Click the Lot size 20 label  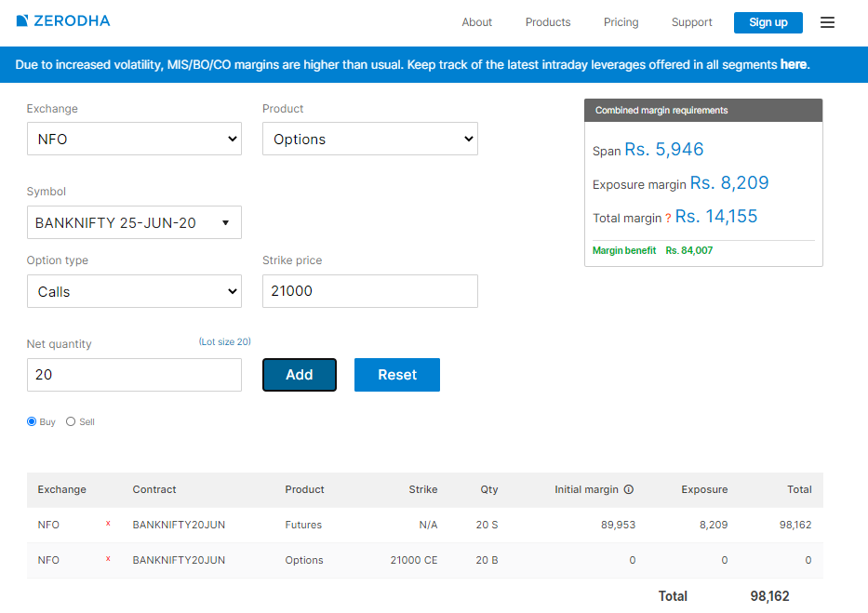pos(225,342)
